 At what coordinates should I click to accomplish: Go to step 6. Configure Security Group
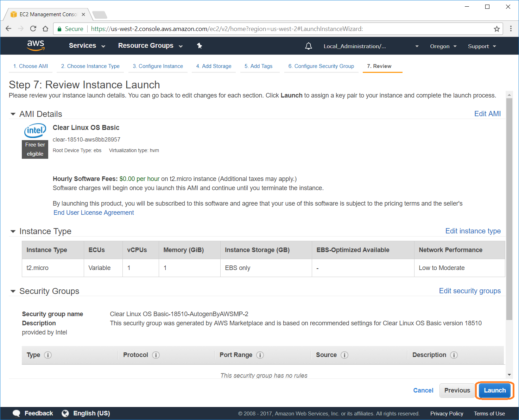pos(321,66)
